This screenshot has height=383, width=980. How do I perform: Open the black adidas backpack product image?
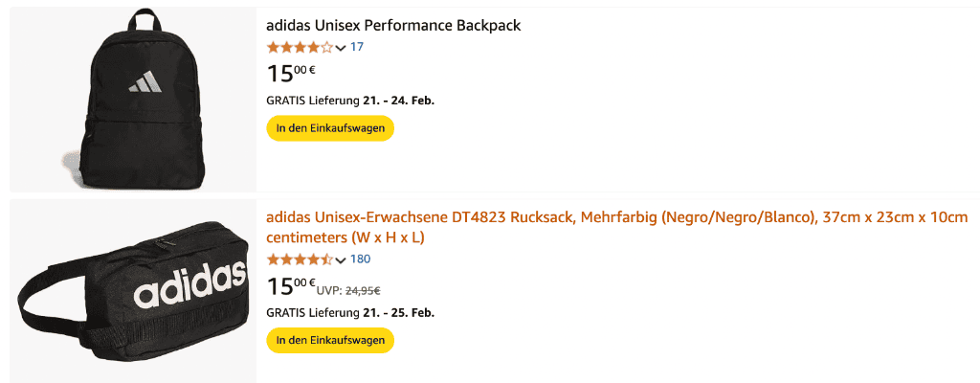point(132,100)
